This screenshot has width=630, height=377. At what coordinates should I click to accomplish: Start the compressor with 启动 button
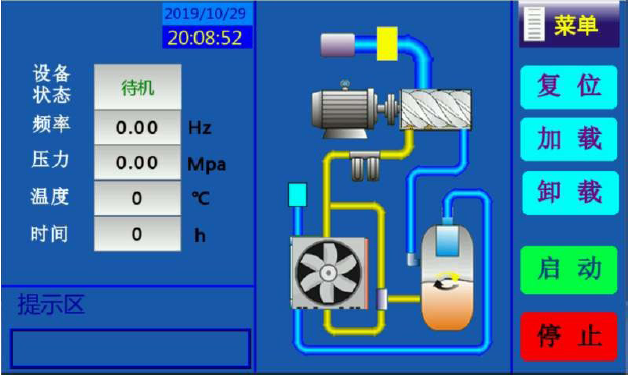pyautogui.click(x=569, y=270)
